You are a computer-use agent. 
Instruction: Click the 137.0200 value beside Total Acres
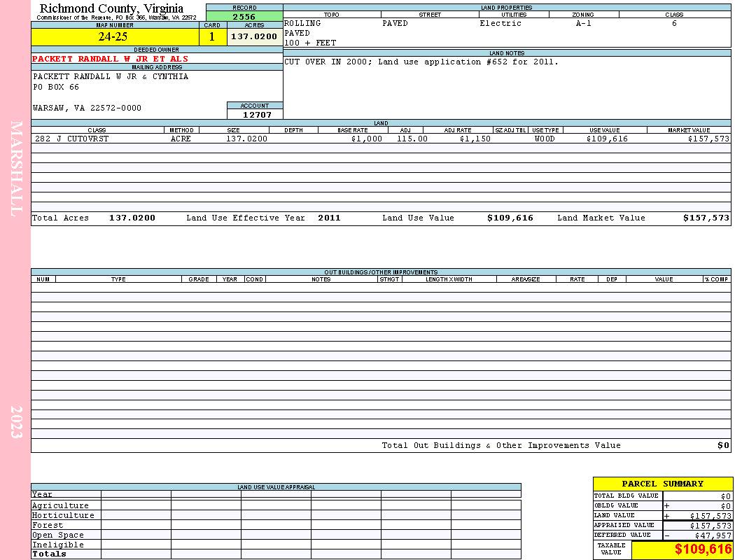point(132,218)
